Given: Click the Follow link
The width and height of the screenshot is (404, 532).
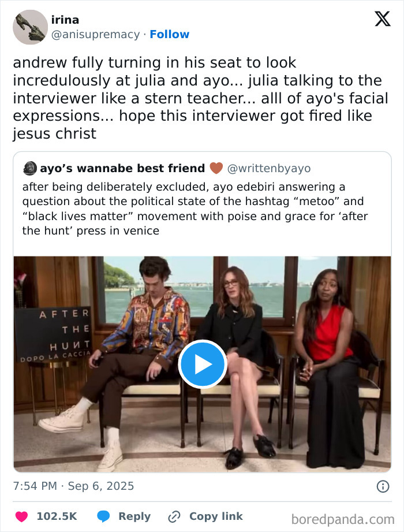Looking at the screenshot, I should pos(169,34).
